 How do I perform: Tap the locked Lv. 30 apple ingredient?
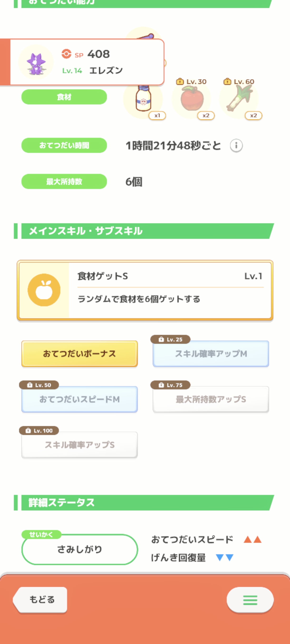click(x=192, y=99)
